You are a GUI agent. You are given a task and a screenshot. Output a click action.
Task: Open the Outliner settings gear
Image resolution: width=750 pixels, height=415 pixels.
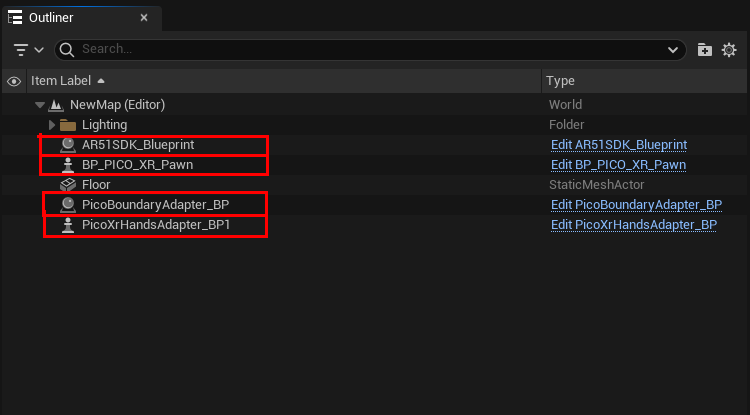pyautogui.click(x=729, y=50)
